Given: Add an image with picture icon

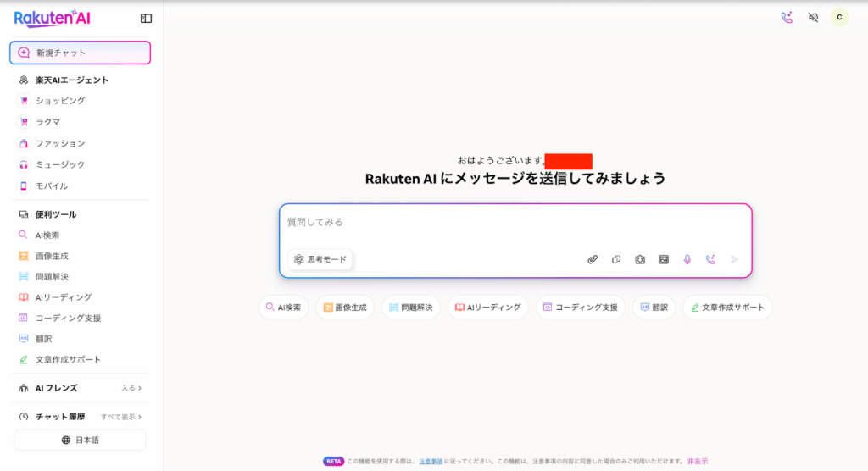Looking at the screenshot, I should pos(664,259).
